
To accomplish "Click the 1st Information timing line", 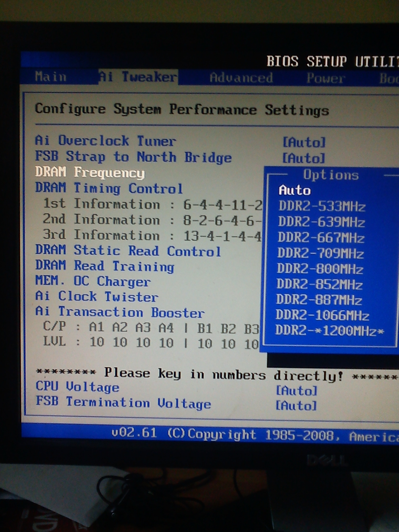I will tap(152, 204).
